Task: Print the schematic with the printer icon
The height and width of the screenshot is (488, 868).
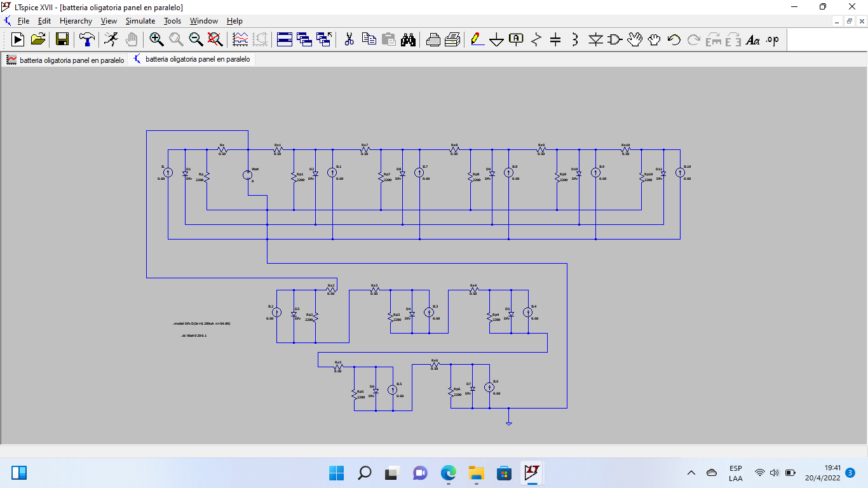Action: [453, 39]
